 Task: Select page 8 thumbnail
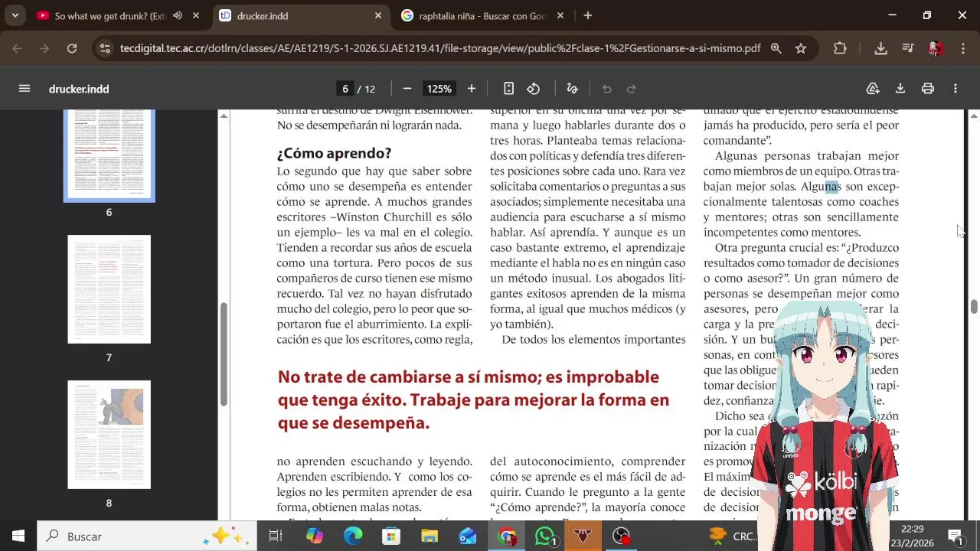tap(109, 435)
